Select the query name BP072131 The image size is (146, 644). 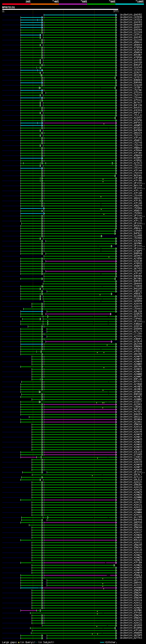(x=8, y=7)
